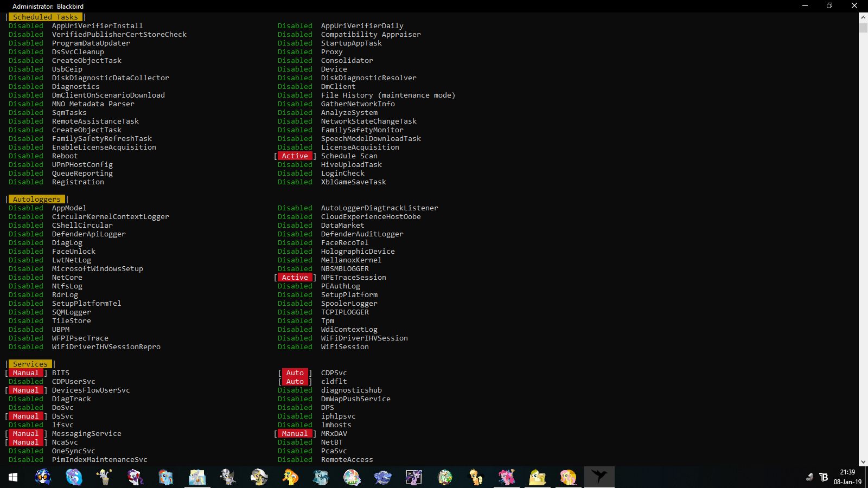Click the Manual status beside BITS

point(26,373)
